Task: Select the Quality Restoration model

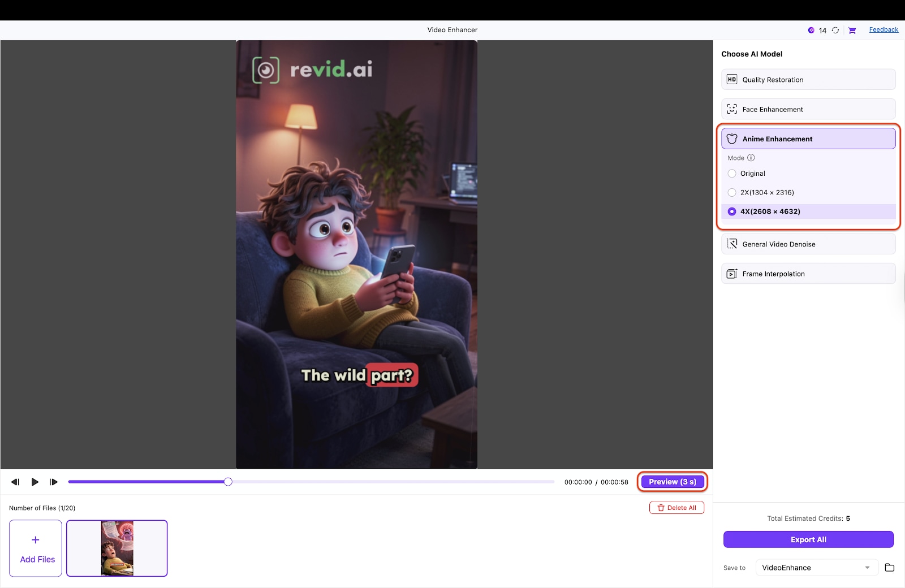Action: coord(808,80)
